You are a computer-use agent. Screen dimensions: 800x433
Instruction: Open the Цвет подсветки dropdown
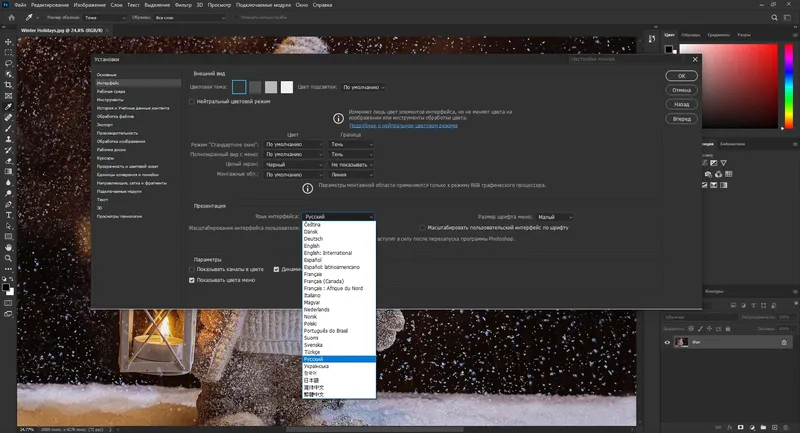[x=363, y=87]
